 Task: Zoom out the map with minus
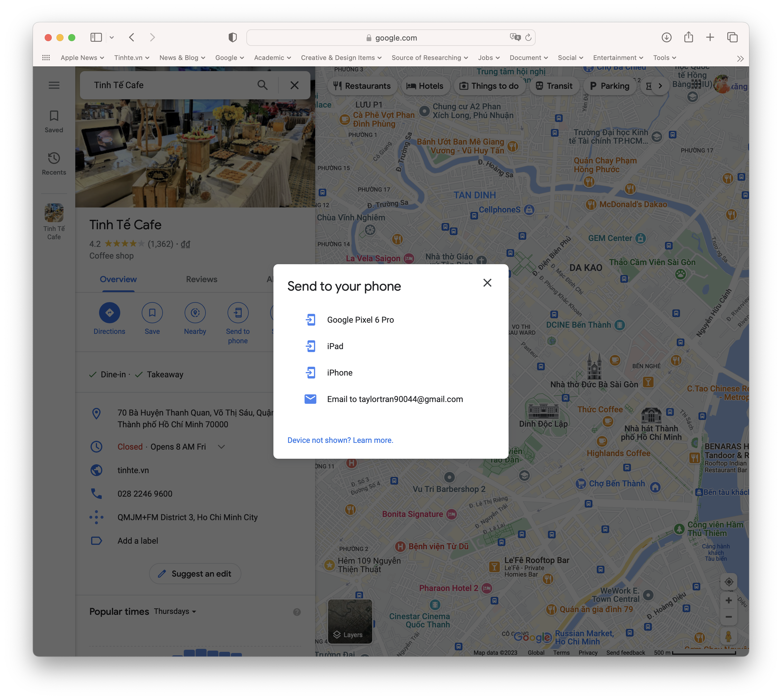(728, 617)
